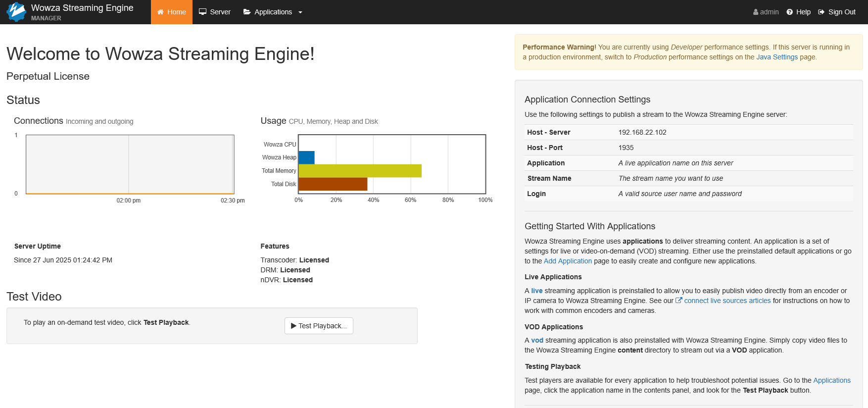Click the 'Performance Warning!' text
The height and width of the screenshot is (408, 868).
559,47
